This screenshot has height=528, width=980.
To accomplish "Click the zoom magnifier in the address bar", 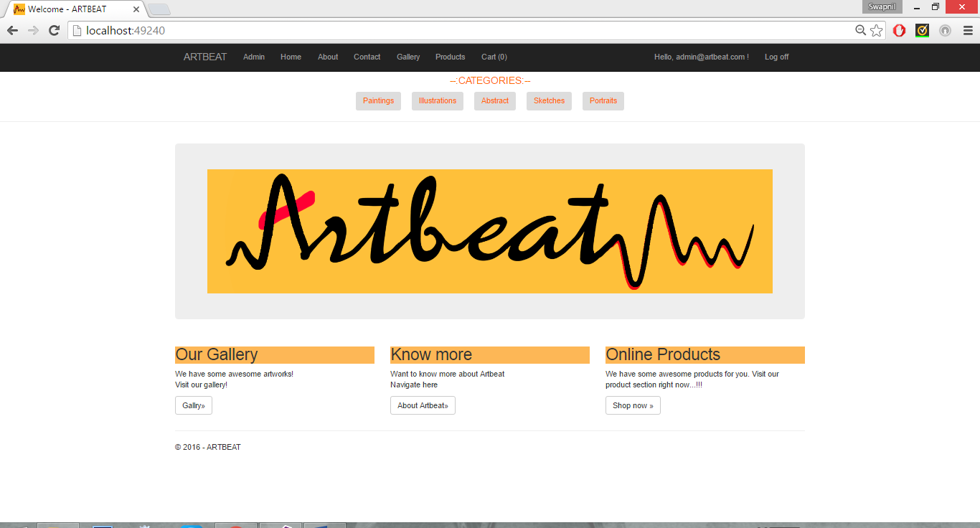I will pos(860,30).
